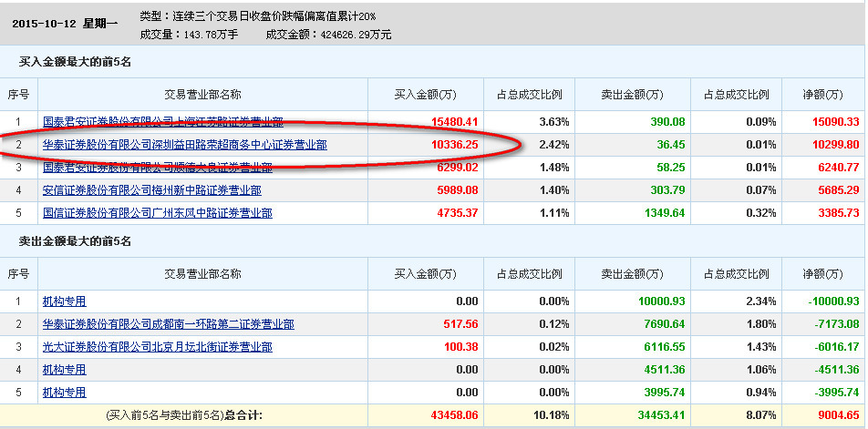
Task: Select buy amount 6299.02
Action: click(458, 168)
